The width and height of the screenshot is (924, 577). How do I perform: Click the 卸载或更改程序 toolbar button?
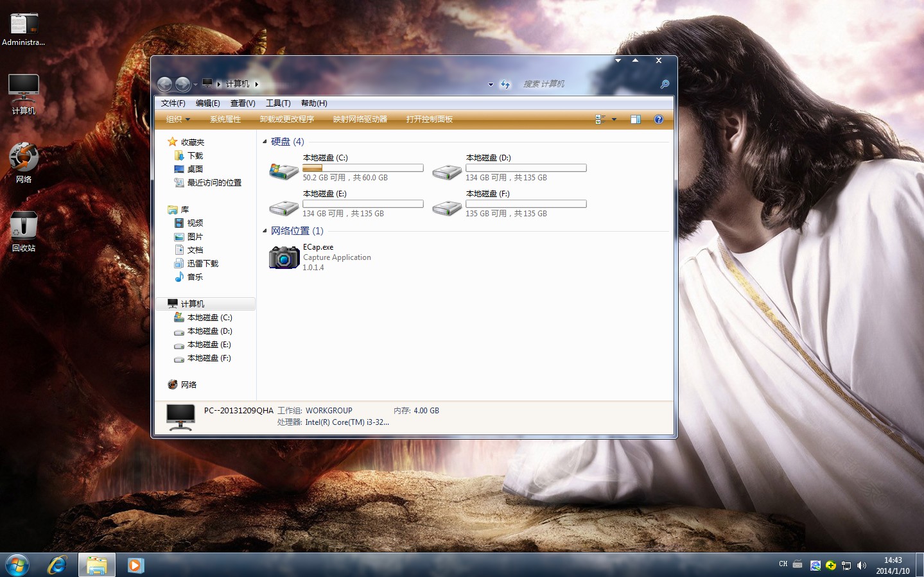click(x=287, y=119)
